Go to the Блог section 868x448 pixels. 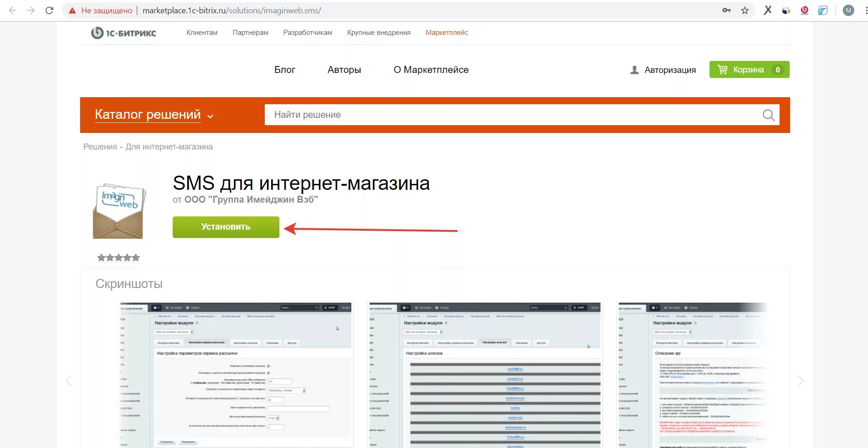285,70
